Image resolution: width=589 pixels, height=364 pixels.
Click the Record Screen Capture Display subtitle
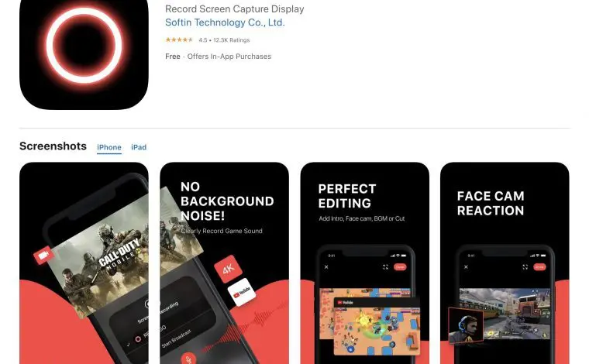(x=235, y=9)
